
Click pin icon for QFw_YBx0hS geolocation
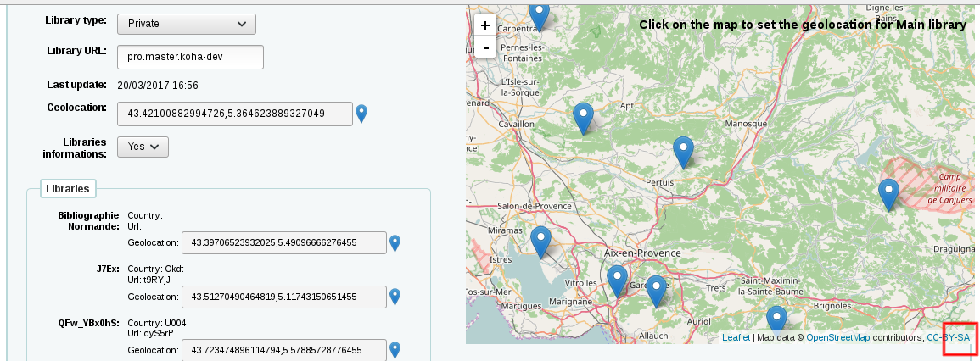(395, 349)
